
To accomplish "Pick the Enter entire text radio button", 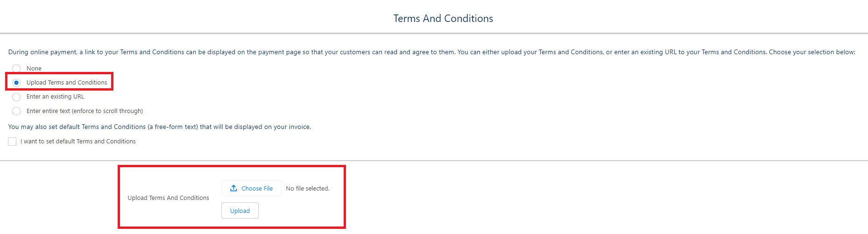I will [x=16, y=111].
